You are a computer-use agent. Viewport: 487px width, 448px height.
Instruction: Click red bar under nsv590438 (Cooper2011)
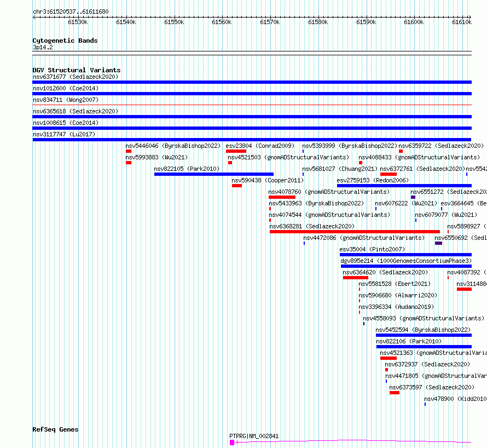coord(237,186)
